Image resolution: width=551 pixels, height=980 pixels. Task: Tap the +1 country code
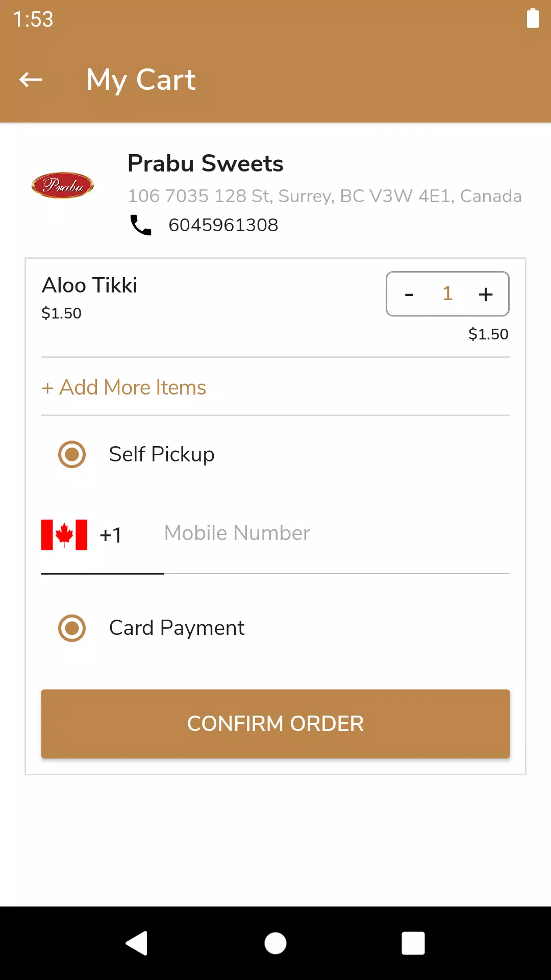111,535
